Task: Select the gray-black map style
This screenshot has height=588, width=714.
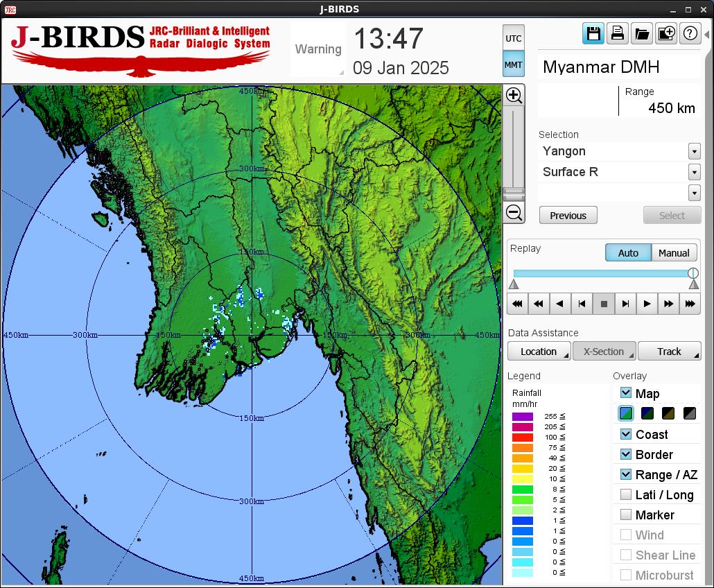Action: tap(690, 413)
